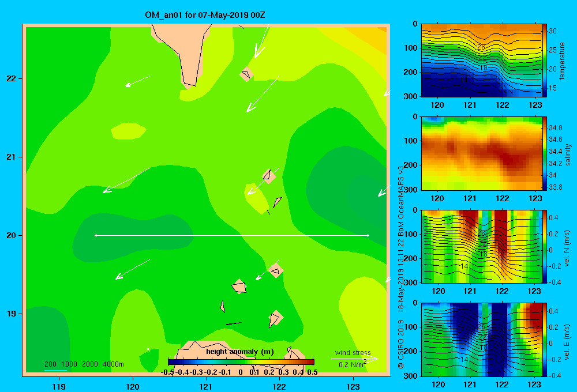This screenshot has width=577, height=392.
Task: Click the wind arrow near 19.5N 120E
Action: click(133, 269)
